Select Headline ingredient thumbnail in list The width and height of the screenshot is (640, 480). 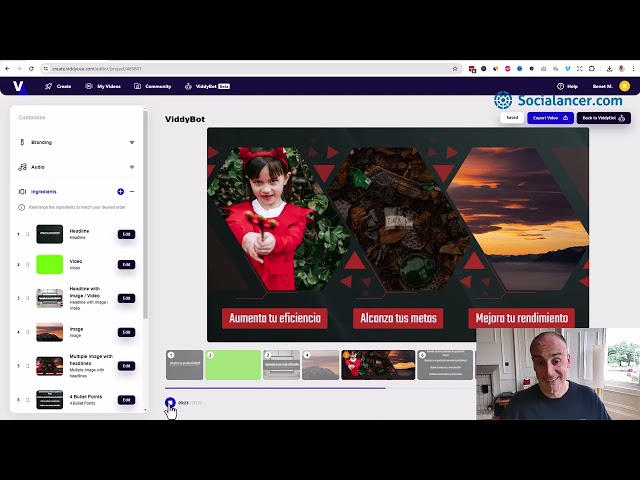coord(49,234)
